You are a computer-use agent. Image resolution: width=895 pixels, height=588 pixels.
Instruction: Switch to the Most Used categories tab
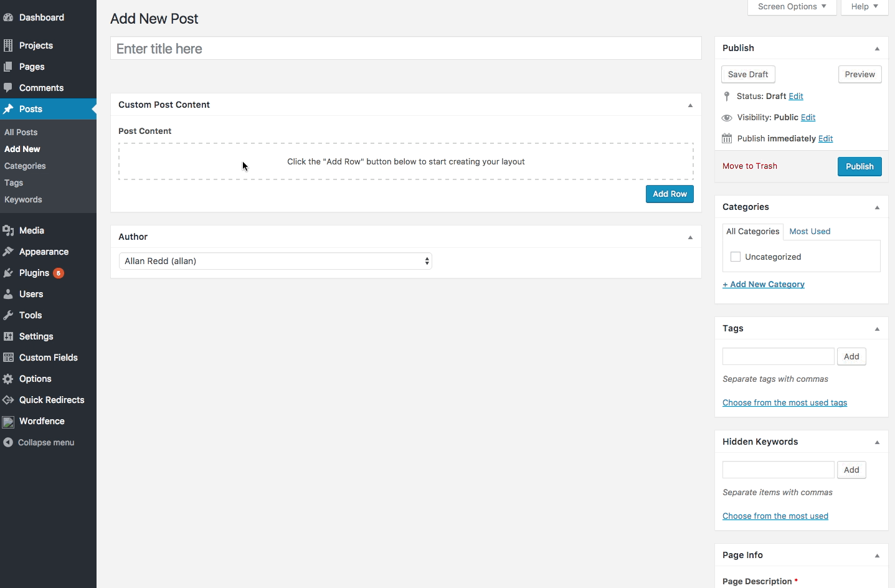[x=810, y=231]
